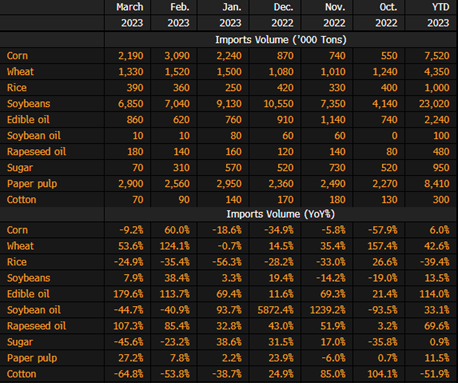Click the Imports Volume ('000 Tons) section header
This screenshot has width=459, height=384.
pos(281,40)
